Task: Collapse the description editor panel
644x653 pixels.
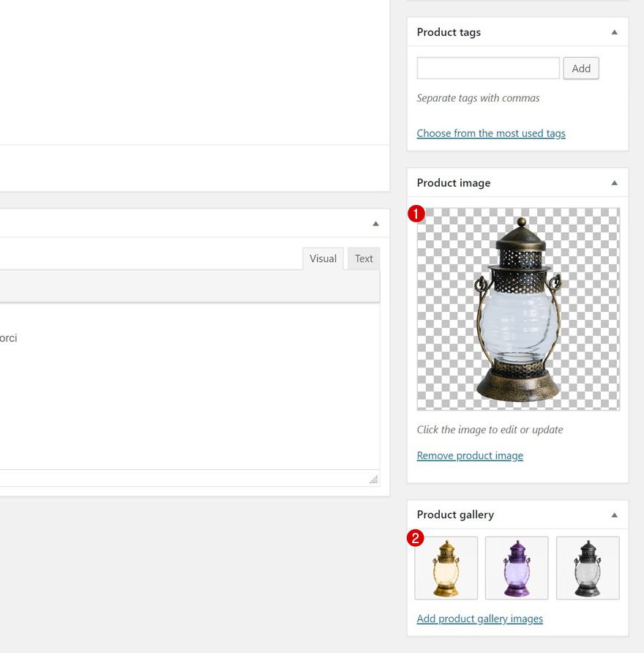Action: (x=375, y=223)
